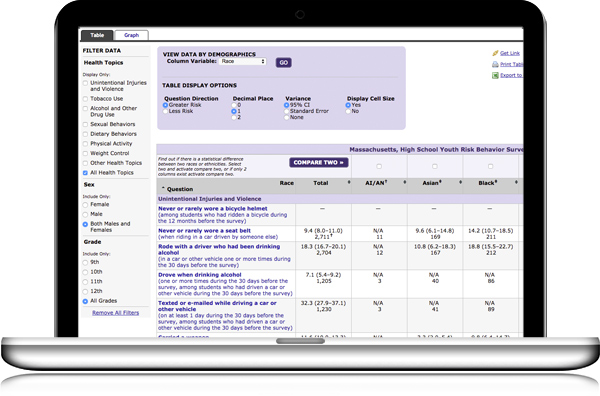Screen dimensions: 600x396
Task: Sort by the AI/AN column arrows
Action: pyautogui.click(x=404, y=183)
